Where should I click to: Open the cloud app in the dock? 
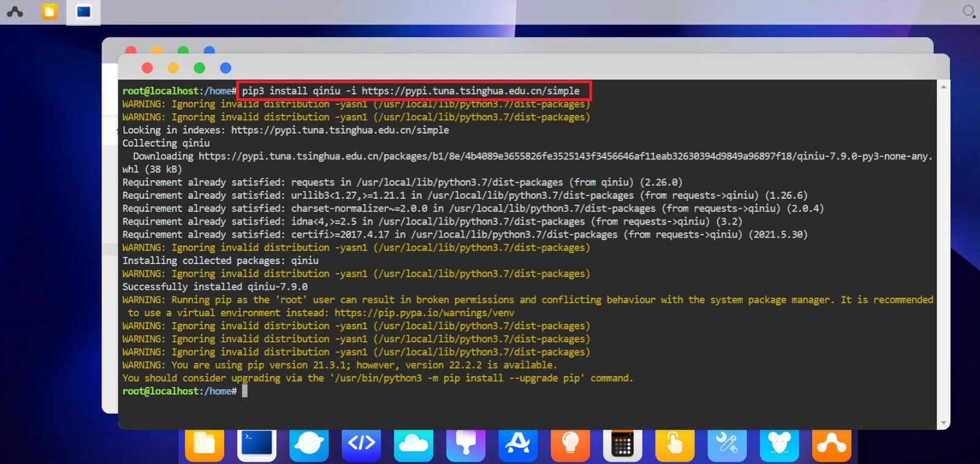413,445
